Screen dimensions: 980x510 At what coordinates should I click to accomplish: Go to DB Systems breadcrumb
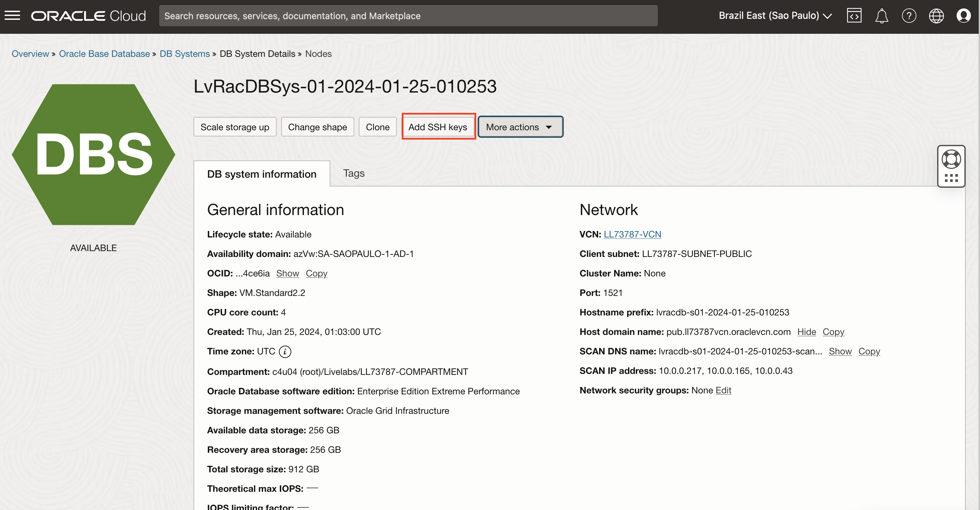coord(184,54)
